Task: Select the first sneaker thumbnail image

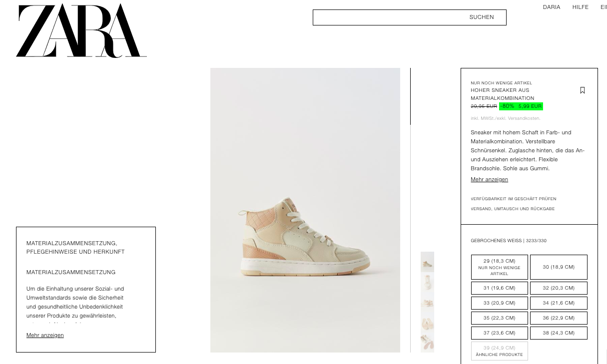Action: point(427,262)
